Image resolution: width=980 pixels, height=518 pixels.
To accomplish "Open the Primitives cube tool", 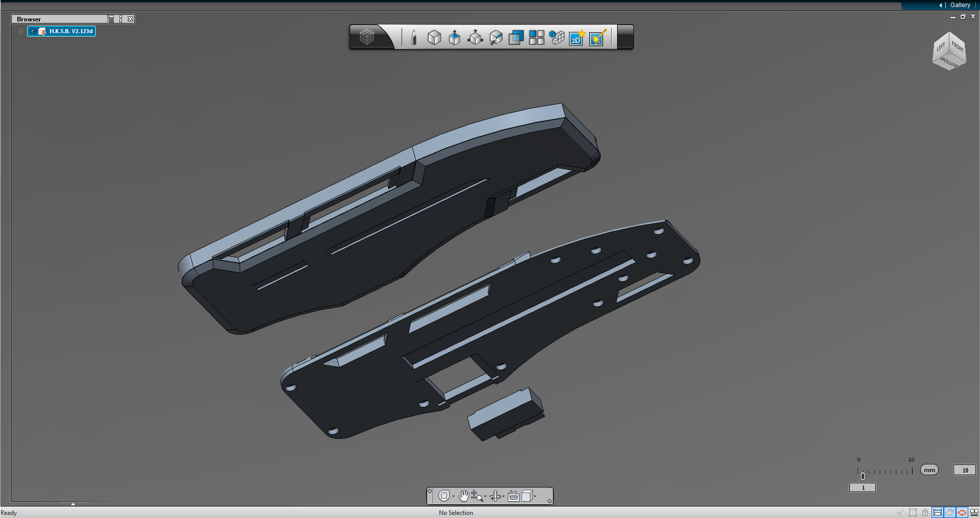I will pos(434,37).
